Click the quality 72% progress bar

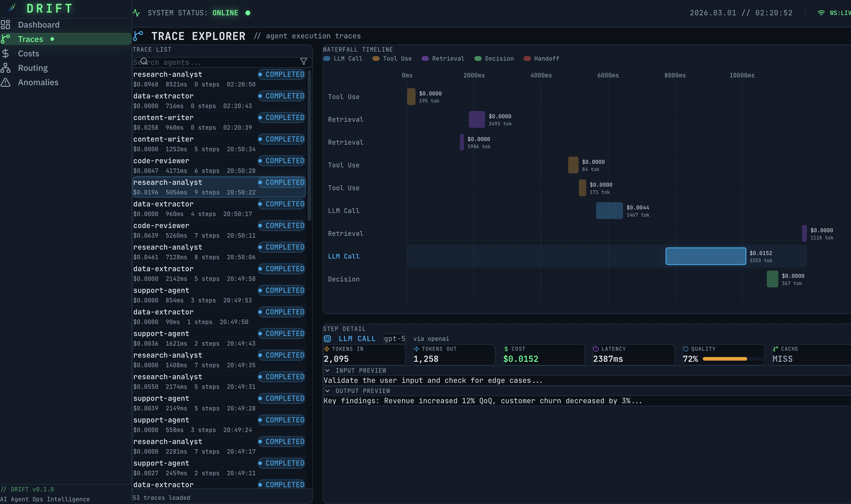pos(729,358)
